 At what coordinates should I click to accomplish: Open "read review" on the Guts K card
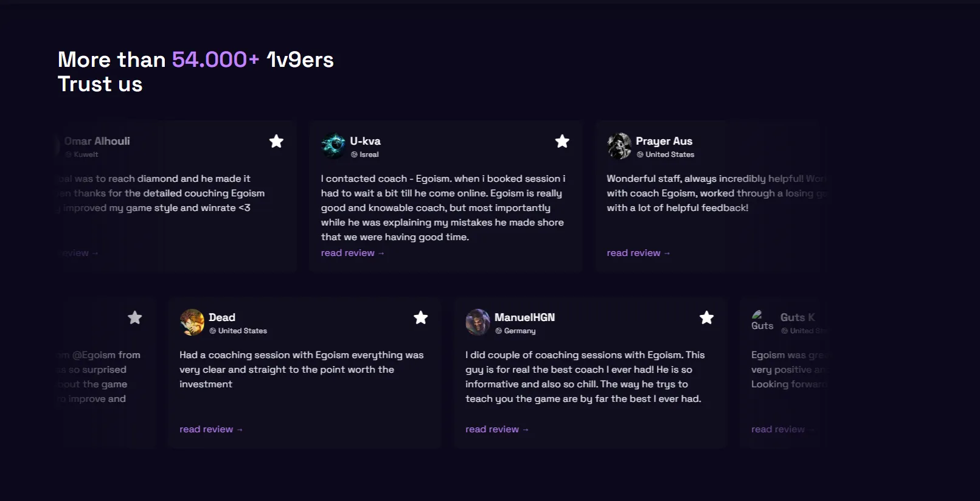point(779,429)
